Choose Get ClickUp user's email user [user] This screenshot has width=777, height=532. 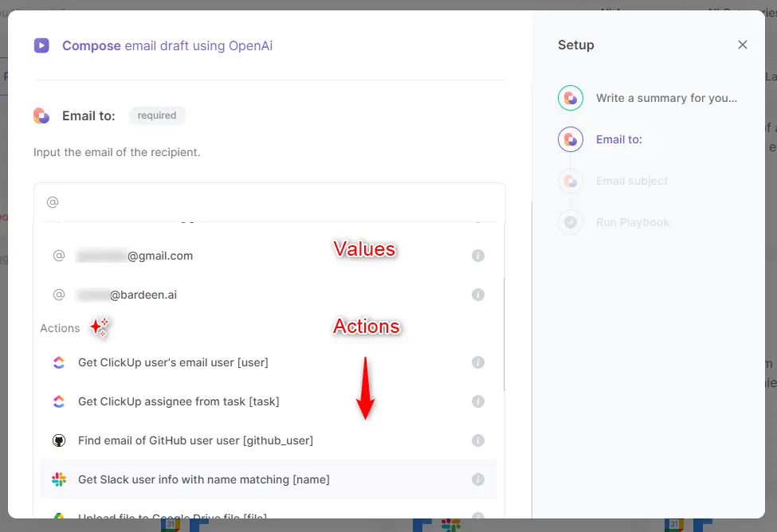pyautogui.click(x=269, y=362)
